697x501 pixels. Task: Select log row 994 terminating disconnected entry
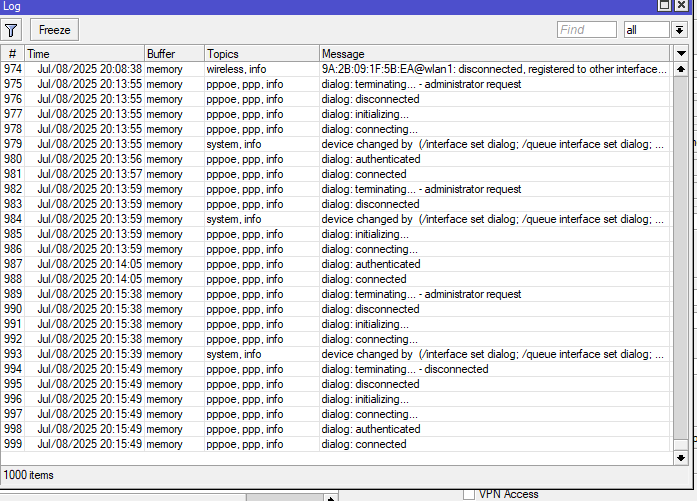336,369
